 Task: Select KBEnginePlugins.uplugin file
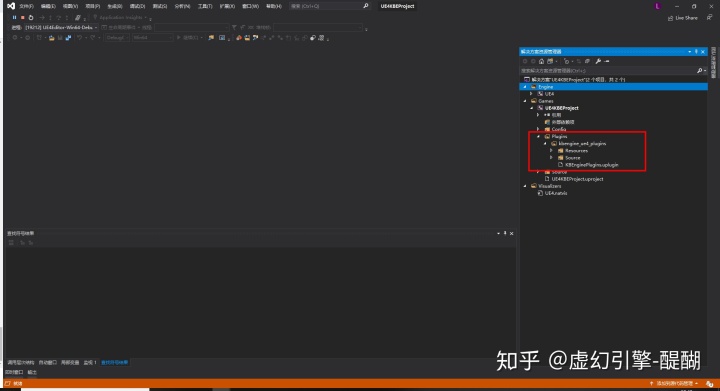591,165
